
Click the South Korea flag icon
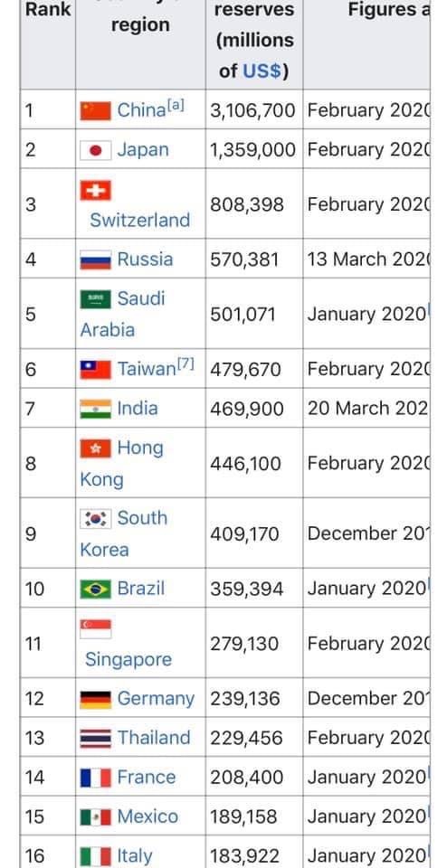click(96, 519)
